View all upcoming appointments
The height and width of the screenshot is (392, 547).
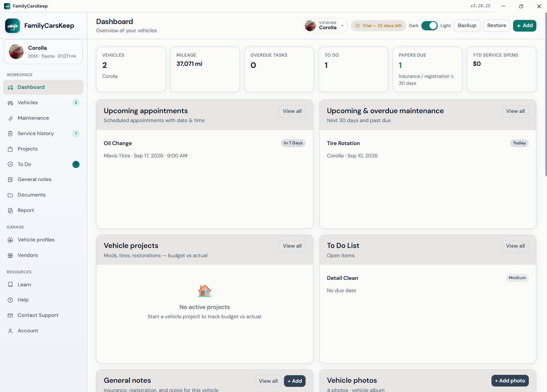(x=292, y=111)
